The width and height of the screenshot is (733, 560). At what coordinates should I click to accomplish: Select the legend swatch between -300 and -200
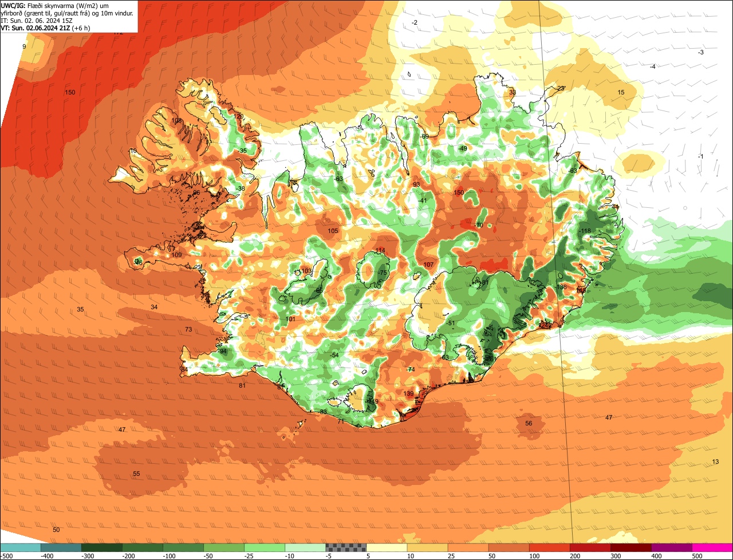101,547
